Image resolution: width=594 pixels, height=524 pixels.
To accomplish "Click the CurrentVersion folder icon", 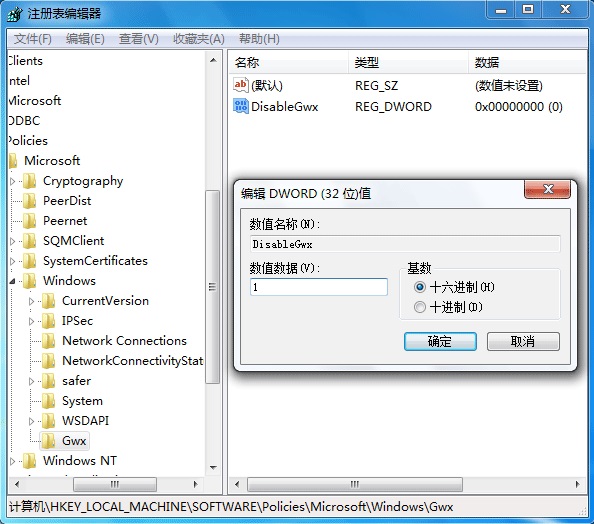I will (x=48, y=301).
